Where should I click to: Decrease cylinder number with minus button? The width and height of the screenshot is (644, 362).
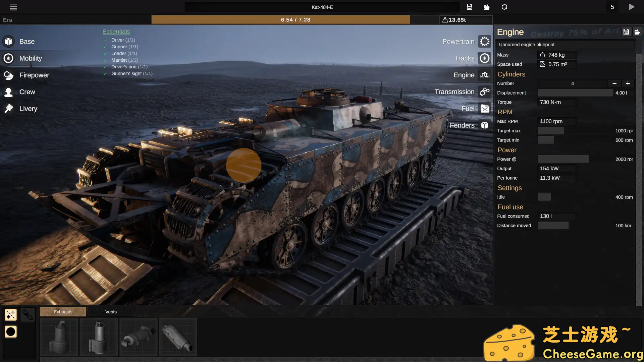click(x=614, y=83)
